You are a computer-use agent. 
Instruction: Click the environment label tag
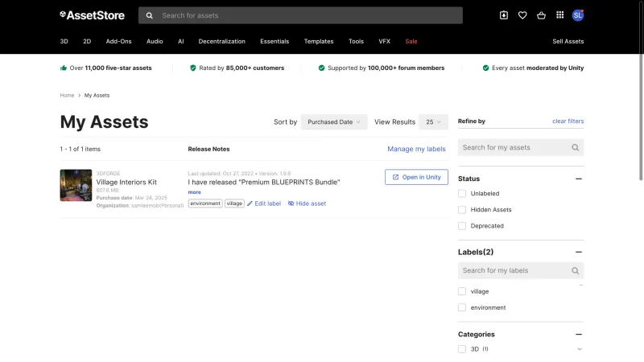pyautogui.click(x=205, y=204)
